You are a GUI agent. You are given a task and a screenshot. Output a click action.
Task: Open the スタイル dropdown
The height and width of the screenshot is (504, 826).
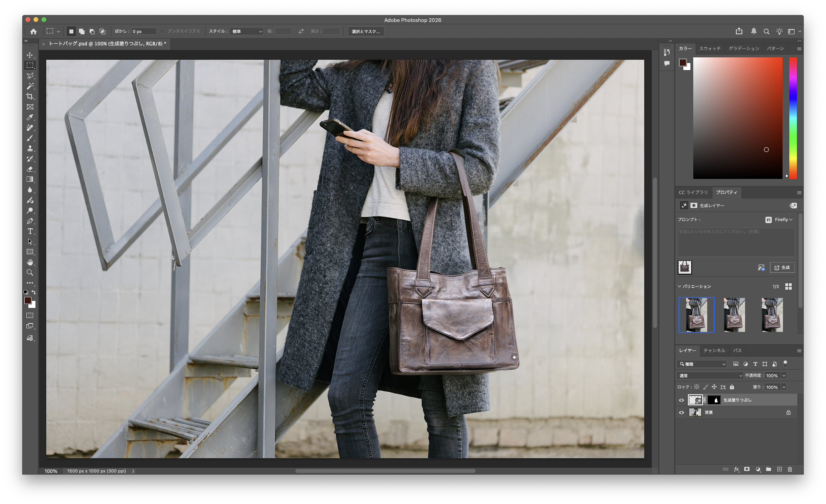tap(247, 31)
